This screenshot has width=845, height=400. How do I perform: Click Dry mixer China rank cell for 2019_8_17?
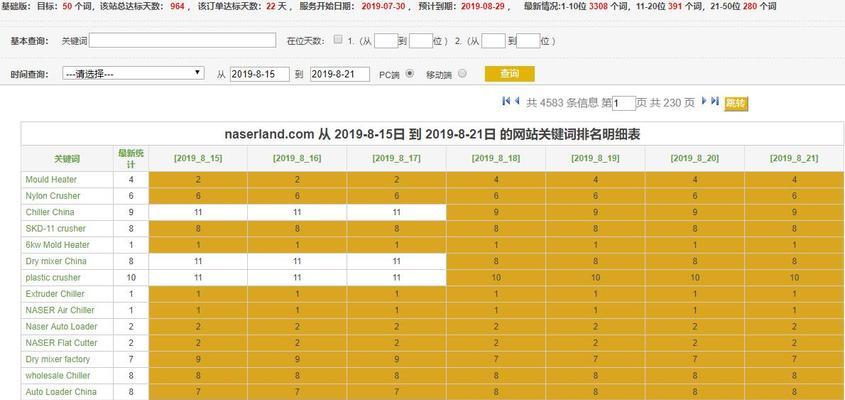(x=397, y=261)
